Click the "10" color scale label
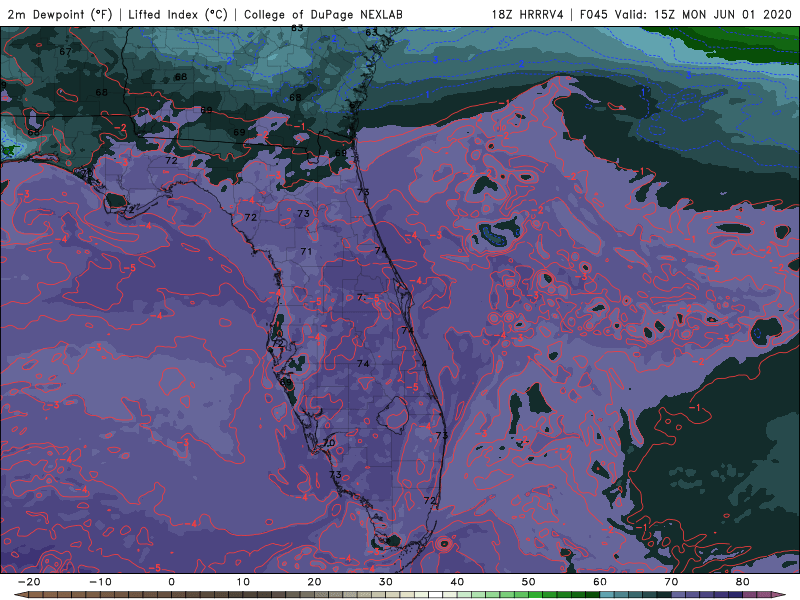The image size is (800, 600). click(243, 582)
